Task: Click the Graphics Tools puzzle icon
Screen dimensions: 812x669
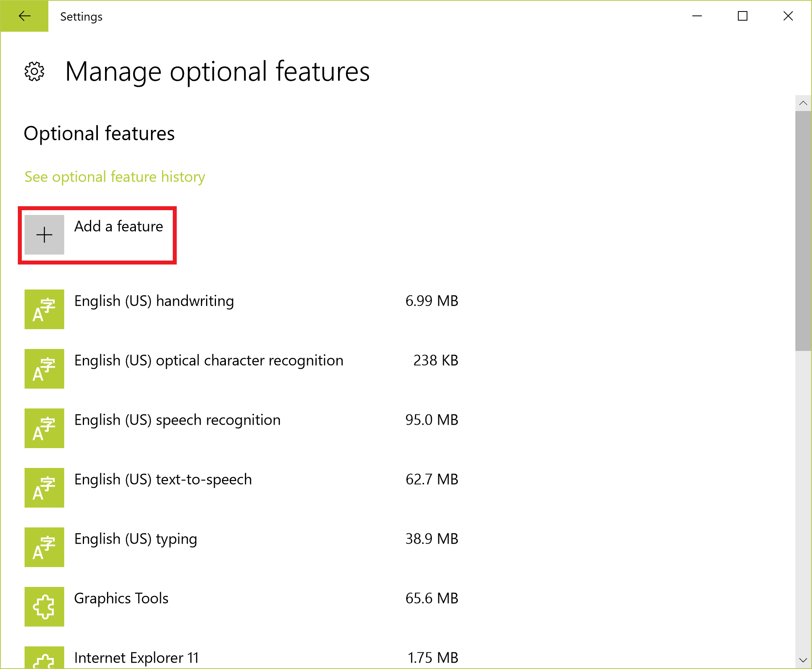Action: coord(44,606)
